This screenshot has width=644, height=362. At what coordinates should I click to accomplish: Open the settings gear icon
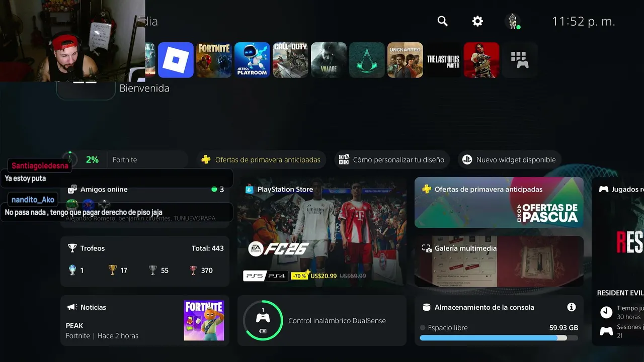(477, 21)
